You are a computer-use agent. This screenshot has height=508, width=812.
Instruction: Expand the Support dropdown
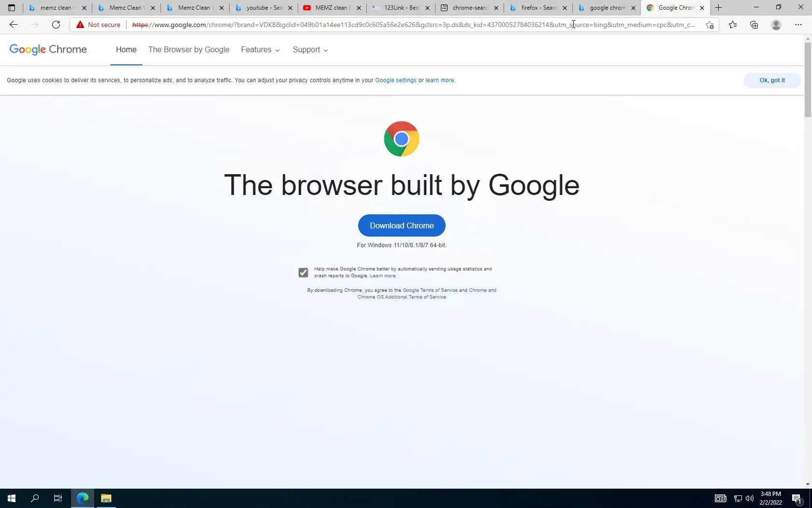click(x=310, y=50)
